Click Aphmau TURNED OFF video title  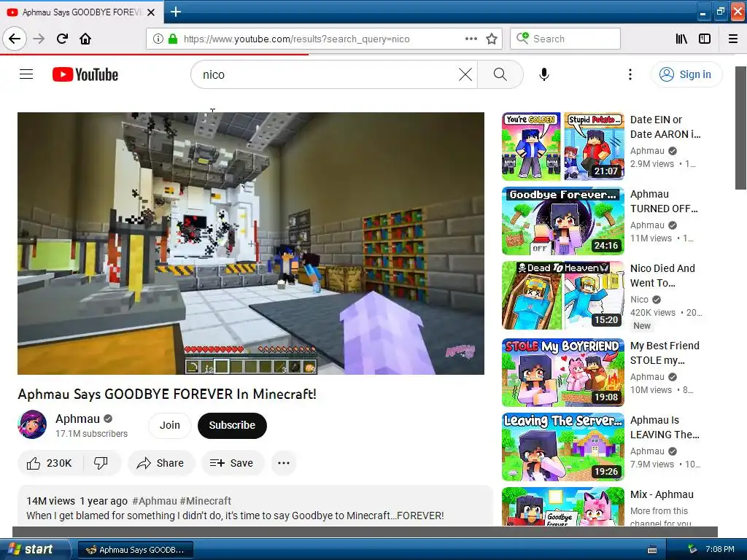[664, 201]
